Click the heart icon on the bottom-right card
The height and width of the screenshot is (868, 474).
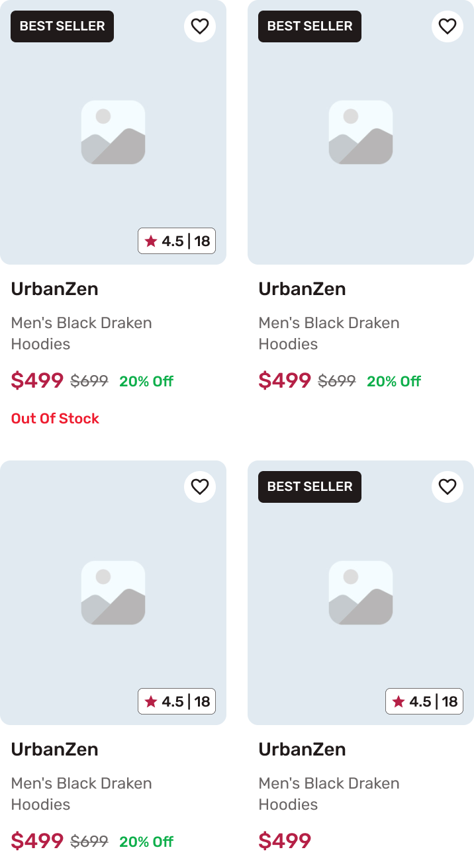click(x=448, y=487)
